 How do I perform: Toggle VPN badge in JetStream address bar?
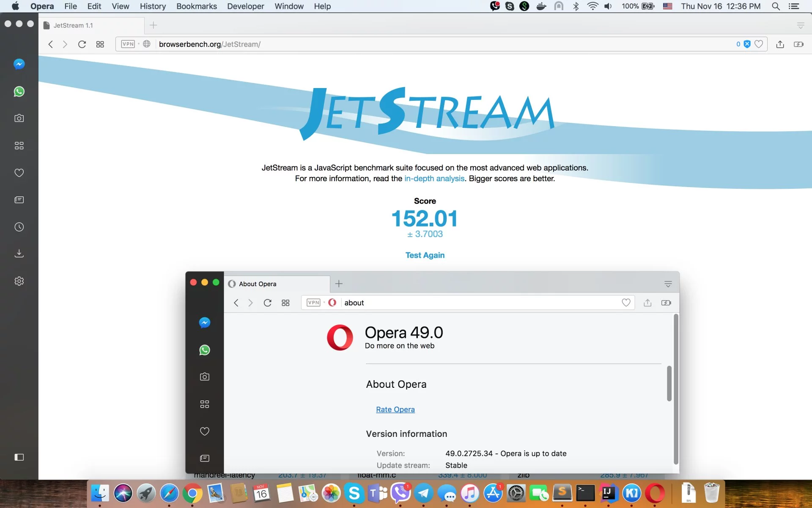tap(128, 44)
